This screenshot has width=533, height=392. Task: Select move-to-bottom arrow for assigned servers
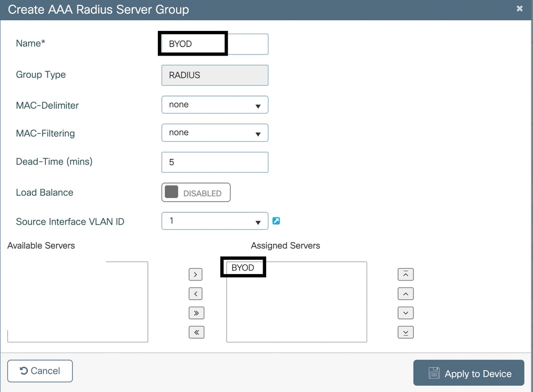pos(405,332)
